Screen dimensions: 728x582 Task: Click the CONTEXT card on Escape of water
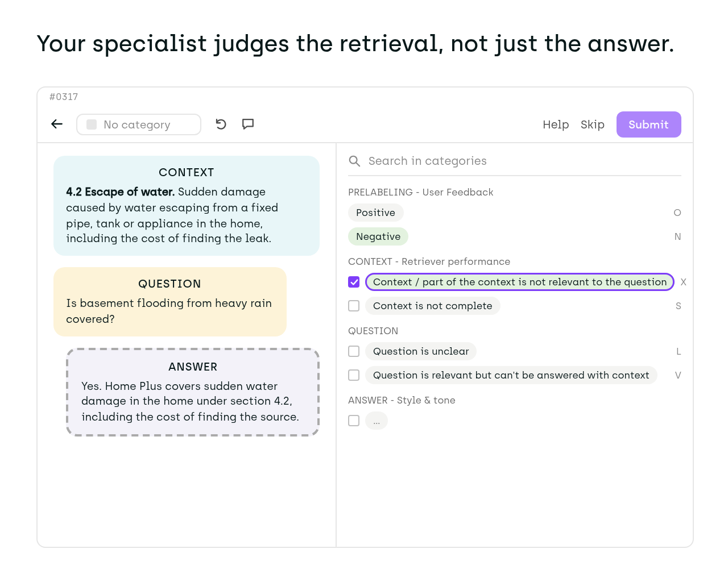tap(187, 206)
